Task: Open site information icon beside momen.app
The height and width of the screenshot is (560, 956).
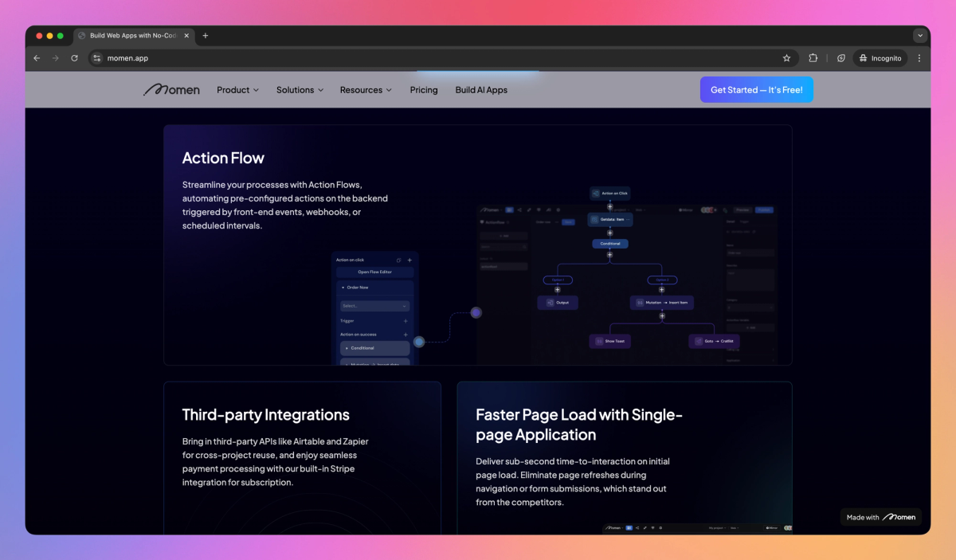Action: 96,58
